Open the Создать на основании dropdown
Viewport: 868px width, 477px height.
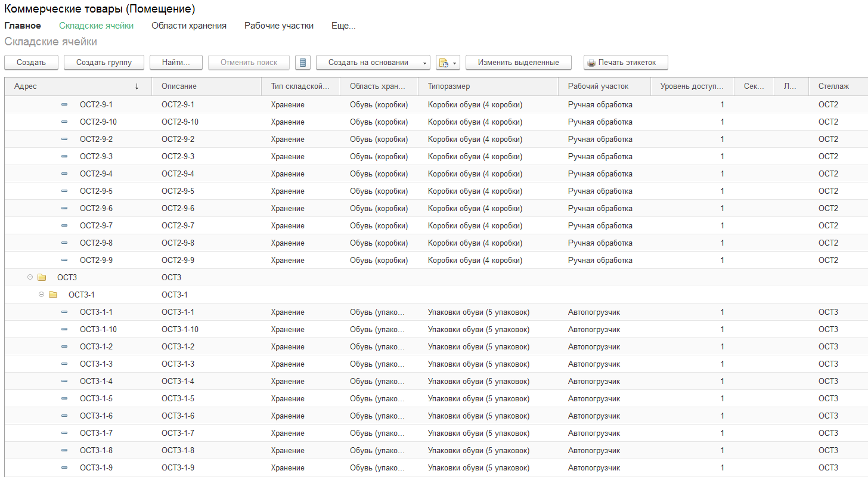pyautogui.click(x=373, y=63)
